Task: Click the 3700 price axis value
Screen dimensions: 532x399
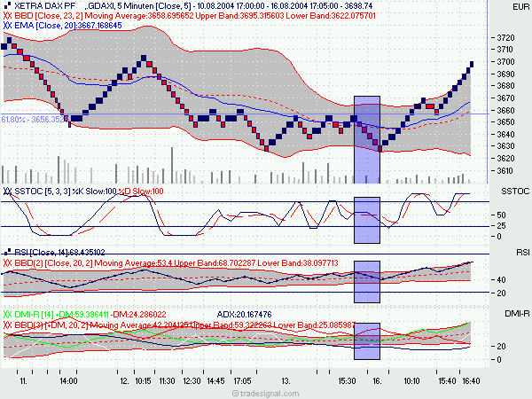Action: click(505, 62)
